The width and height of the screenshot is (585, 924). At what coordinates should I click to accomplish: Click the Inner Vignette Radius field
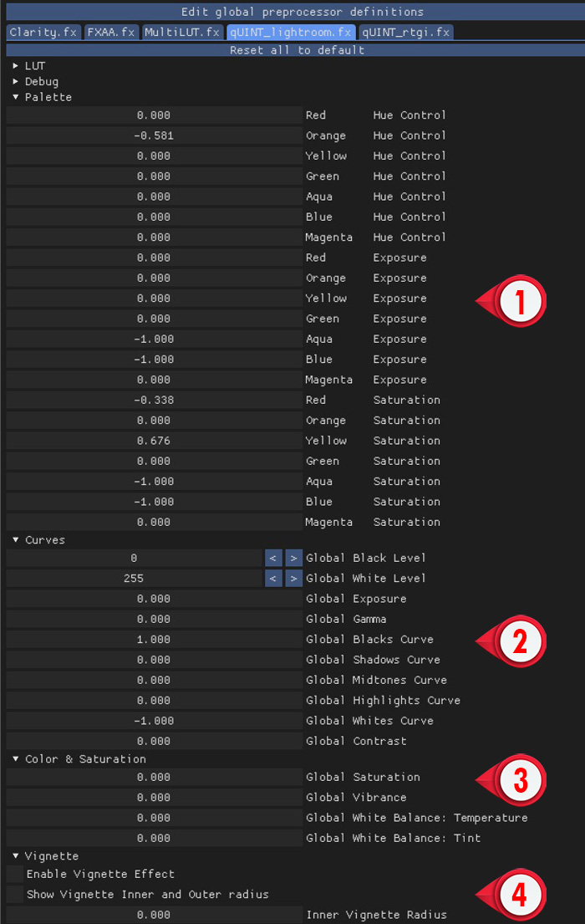tap(155, 914)
